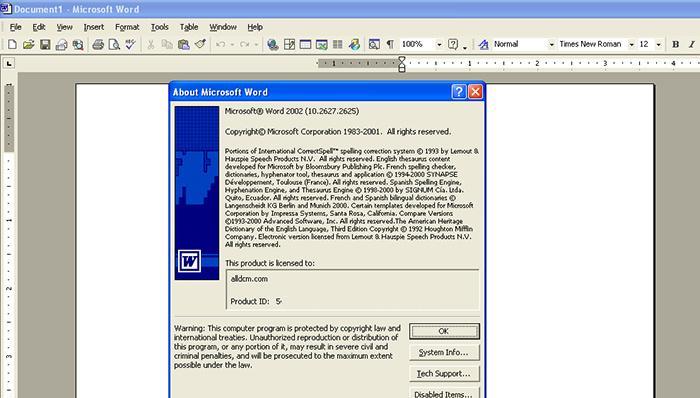
Task: Open the Tools menu
Action: point(159,27)
